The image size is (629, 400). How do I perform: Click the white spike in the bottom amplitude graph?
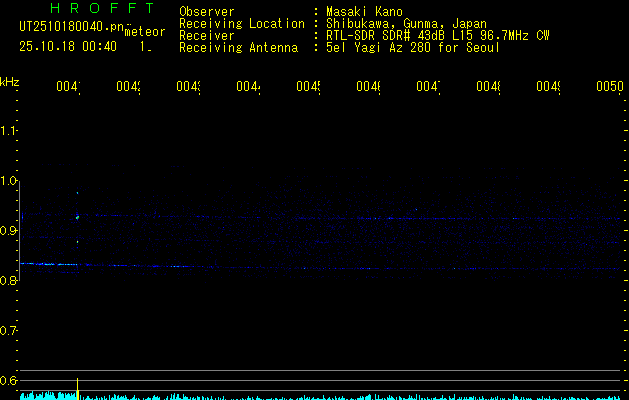pyautogui.click(x=78, y=386)
